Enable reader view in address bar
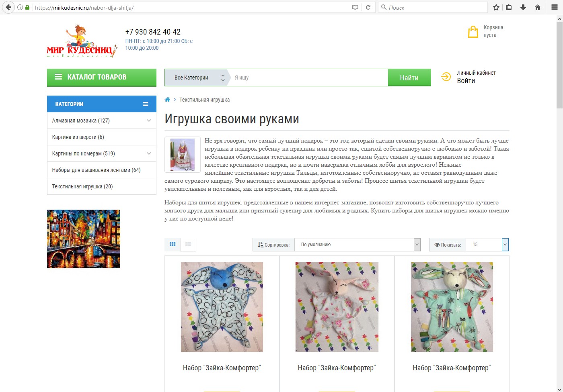563x392 pixels. tap(355, 7)
